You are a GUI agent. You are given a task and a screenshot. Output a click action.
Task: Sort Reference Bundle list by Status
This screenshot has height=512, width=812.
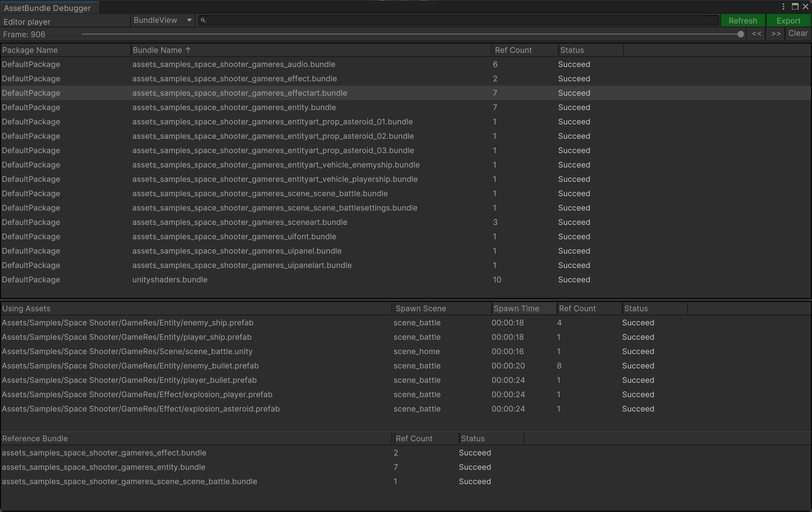click(491, 438)
